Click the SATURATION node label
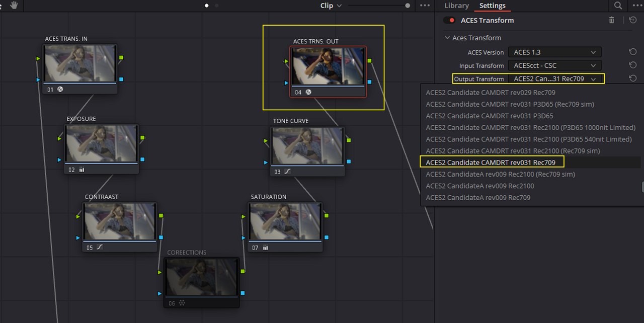This screenshot has height=323, width=644. pos(269,197)
